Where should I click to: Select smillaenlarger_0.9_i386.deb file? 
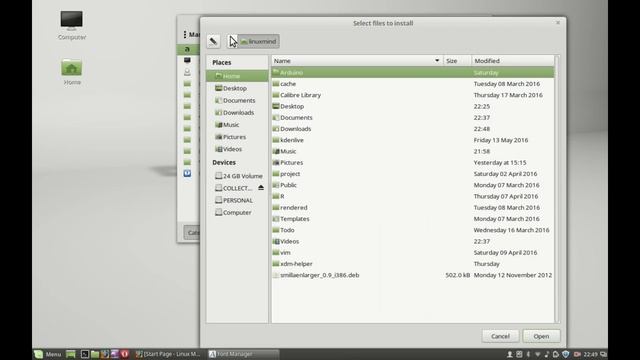coord(413,275)
